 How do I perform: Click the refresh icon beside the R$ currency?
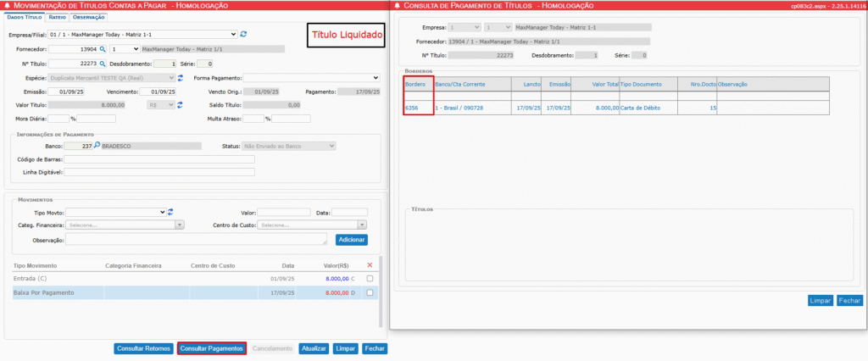click(x=180, y=105)
